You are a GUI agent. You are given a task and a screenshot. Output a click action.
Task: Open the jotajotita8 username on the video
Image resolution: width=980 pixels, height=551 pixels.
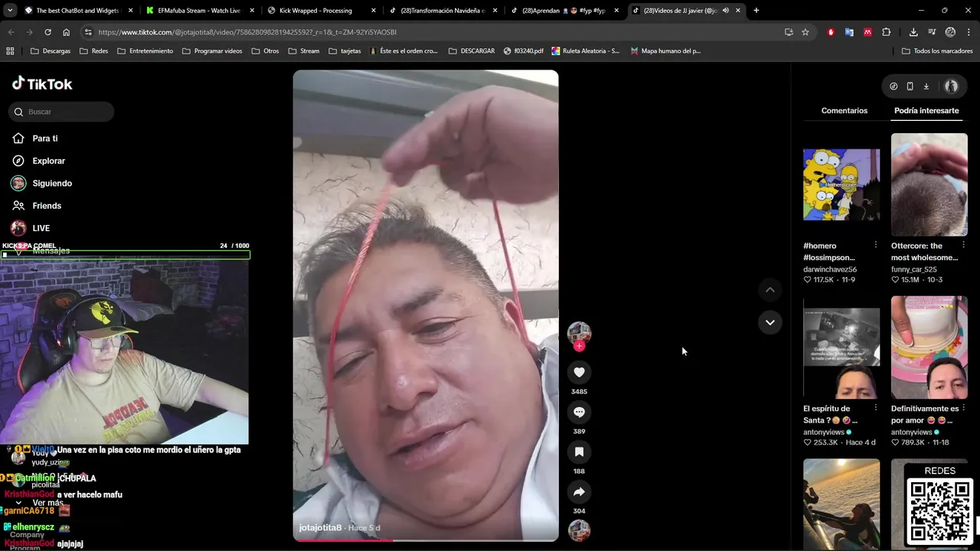320,528
